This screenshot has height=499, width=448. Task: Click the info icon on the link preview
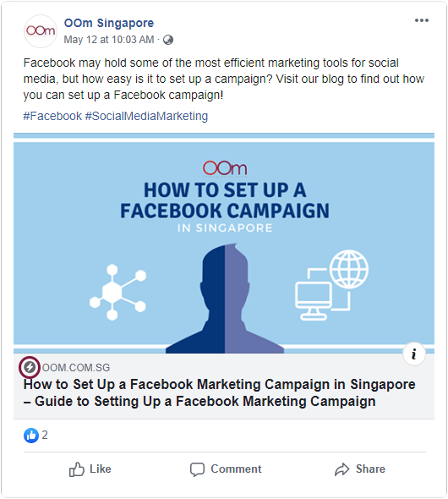(413, 354)
